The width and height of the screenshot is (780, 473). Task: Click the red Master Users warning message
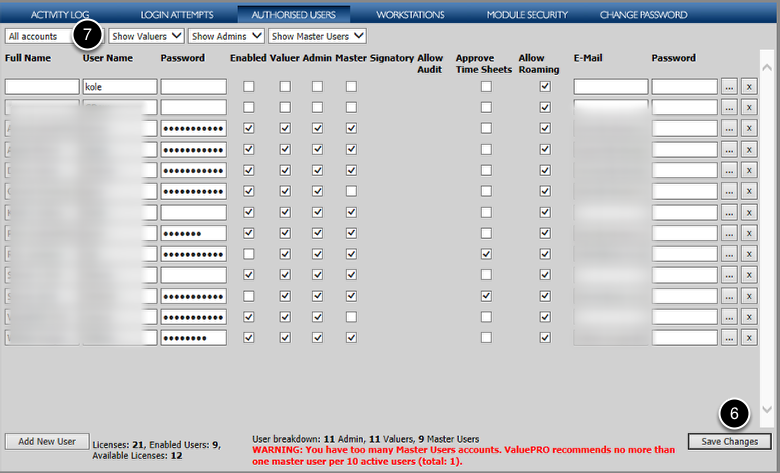(464, 456)
